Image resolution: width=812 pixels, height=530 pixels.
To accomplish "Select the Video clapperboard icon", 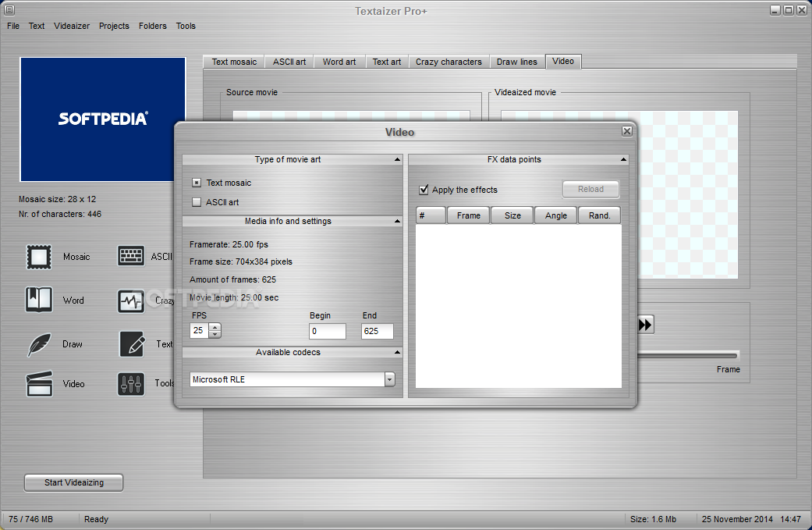I will (x=39, y=384).
